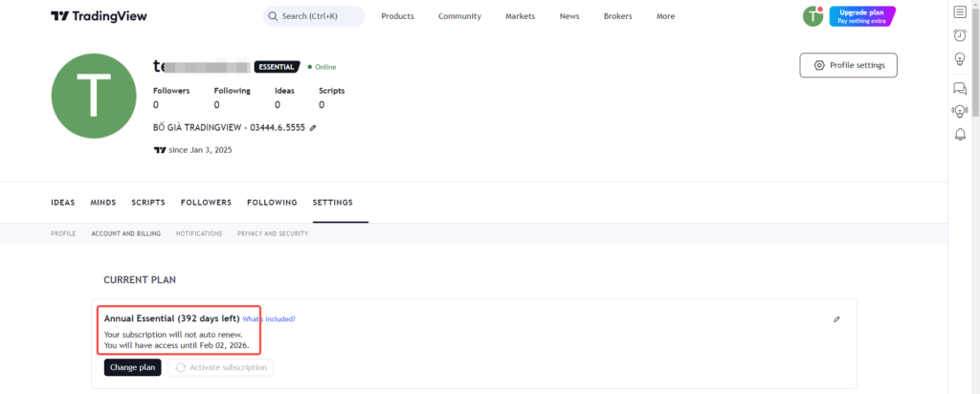Click the CURRENT PLAN heading

point(140,280)
